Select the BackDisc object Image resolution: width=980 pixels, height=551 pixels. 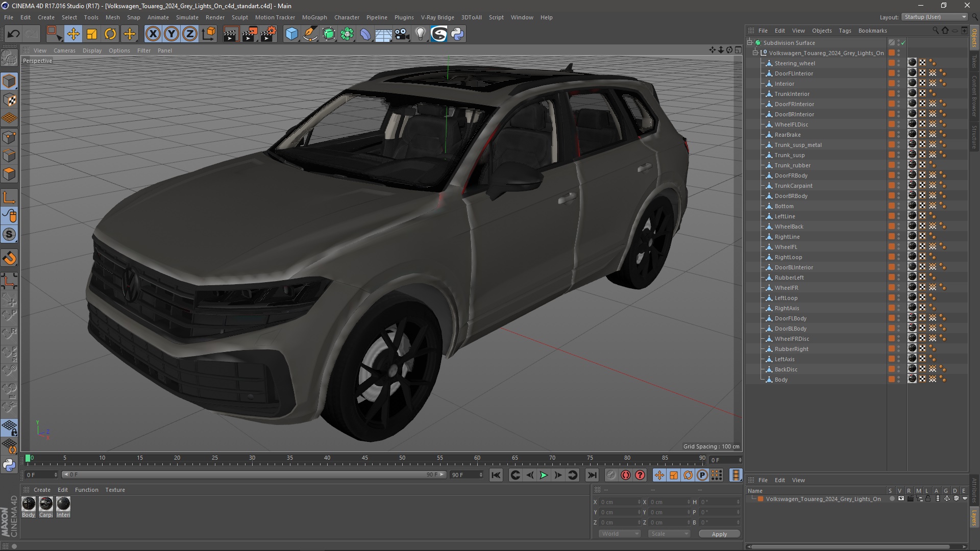click(x=786, y=369)
